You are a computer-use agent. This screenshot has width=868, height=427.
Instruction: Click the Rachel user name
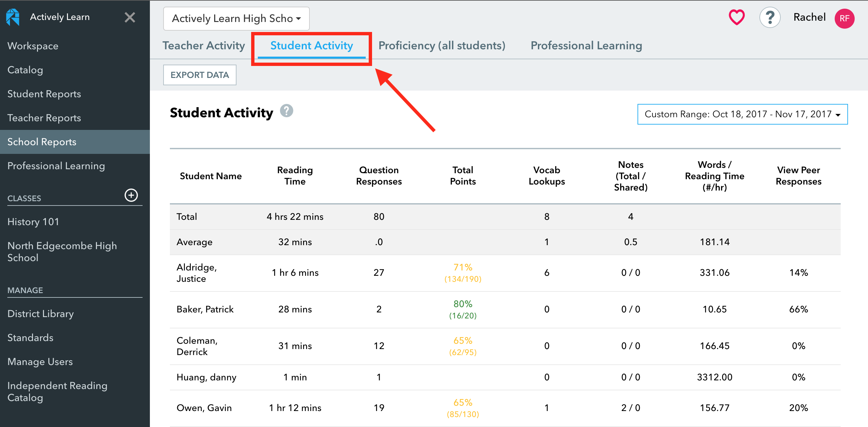click(x=809, y=17)
